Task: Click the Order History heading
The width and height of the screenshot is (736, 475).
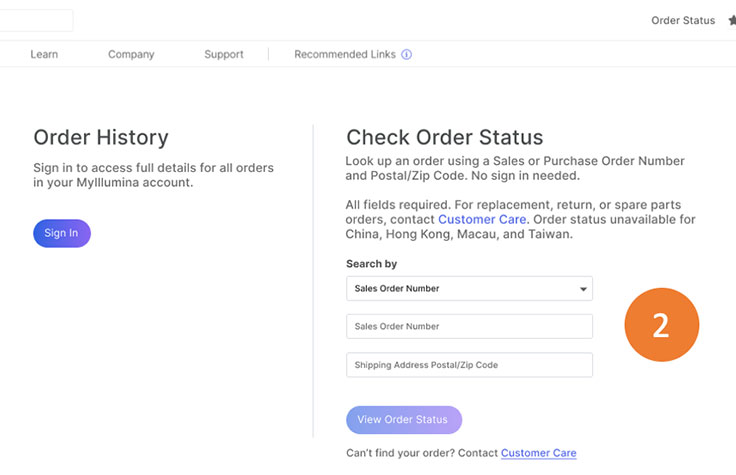Action: click(101, 138)
